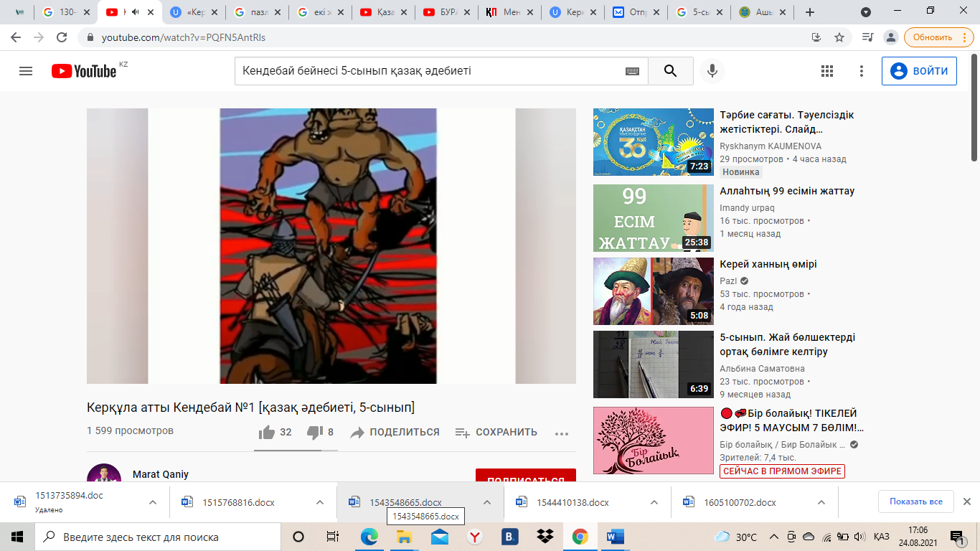Expand options for 1544410138.docx download
Viewport: 980px width, 551px height.
(x=654, y=502)
